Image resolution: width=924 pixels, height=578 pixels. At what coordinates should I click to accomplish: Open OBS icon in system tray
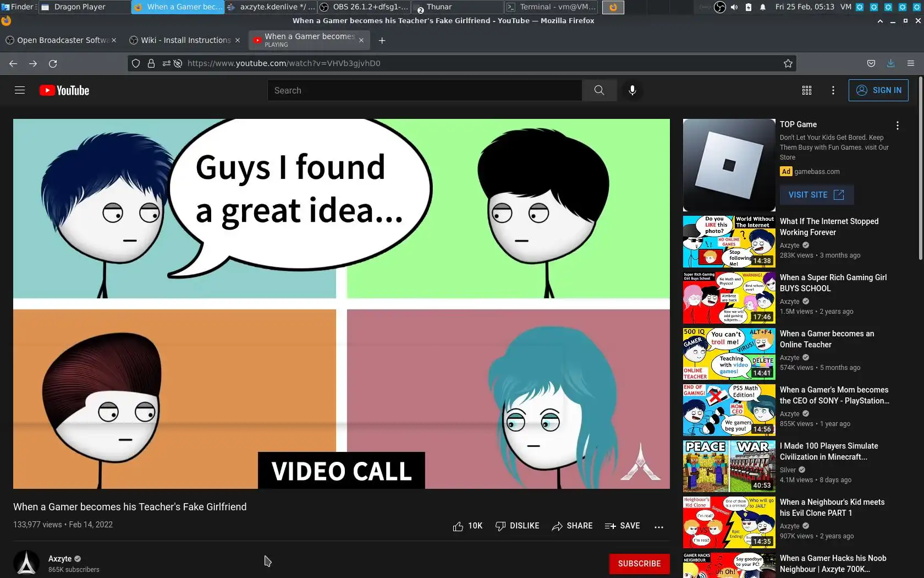pos(720,7)
